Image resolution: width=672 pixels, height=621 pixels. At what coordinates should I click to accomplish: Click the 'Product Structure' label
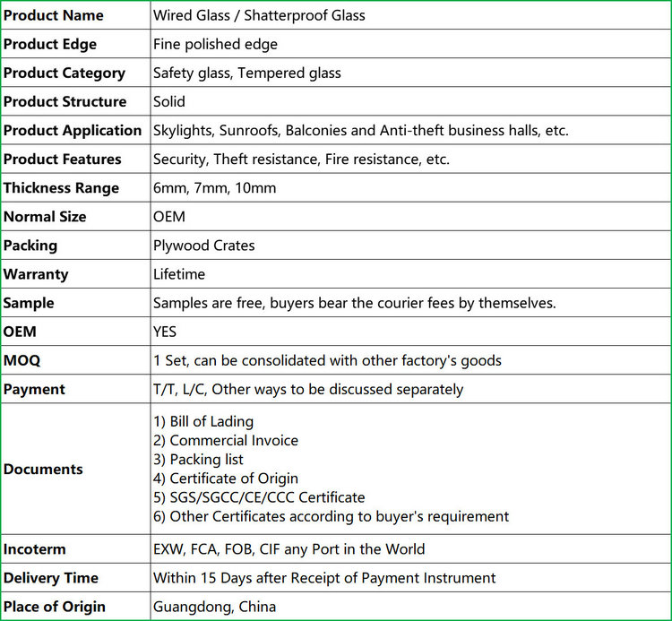click(x=65, y=101)
